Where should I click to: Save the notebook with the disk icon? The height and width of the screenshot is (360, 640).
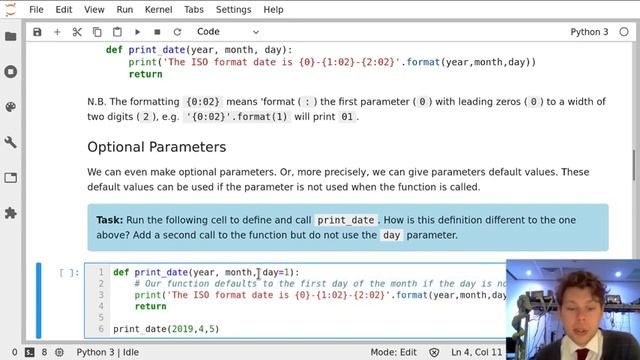37,32
